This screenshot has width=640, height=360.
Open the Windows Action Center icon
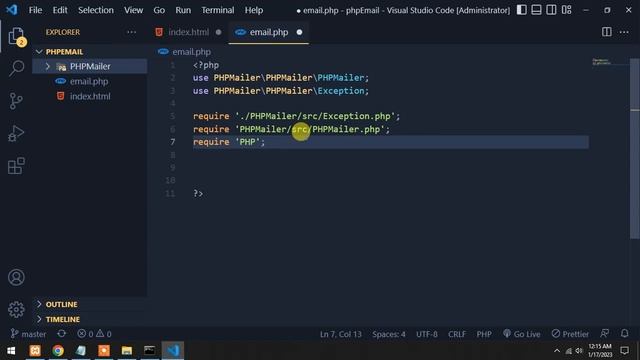tap(624, 350)
